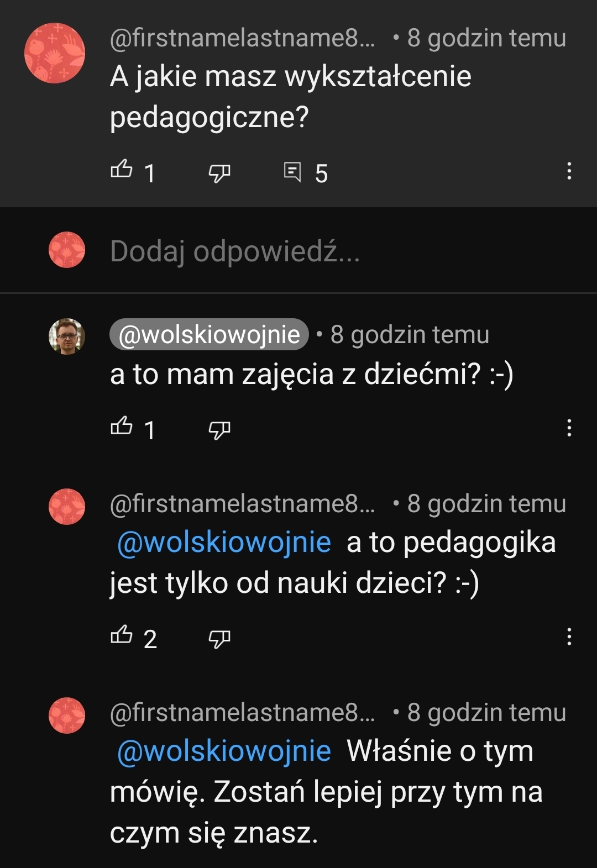Tap the highlighted @wolskiowojnie author badge
The width and height of the screenshot is (597, 868).
[x=209, y=334]
